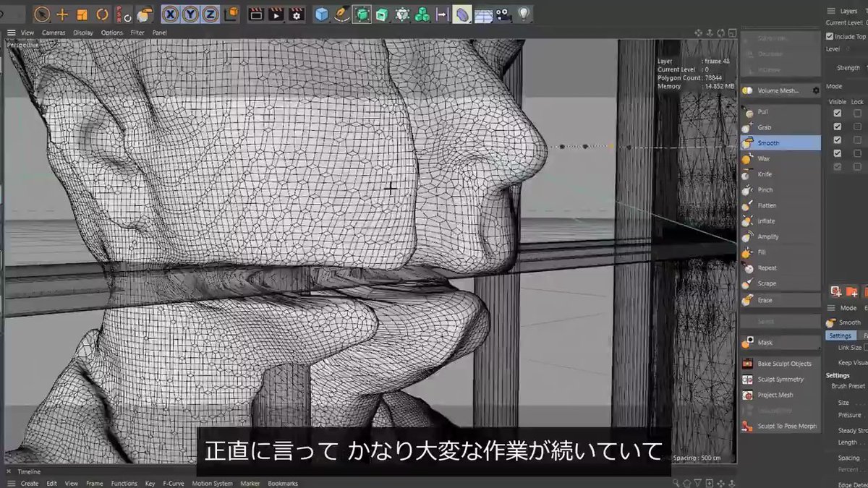Open the Cameras viewport menu

point(54,33)
